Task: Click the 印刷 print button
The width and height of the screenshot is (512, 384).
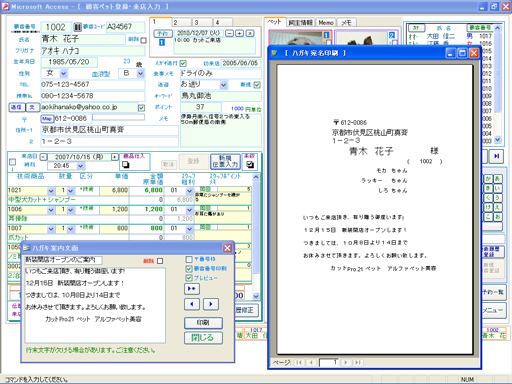Action: click(x=203, y=323)
